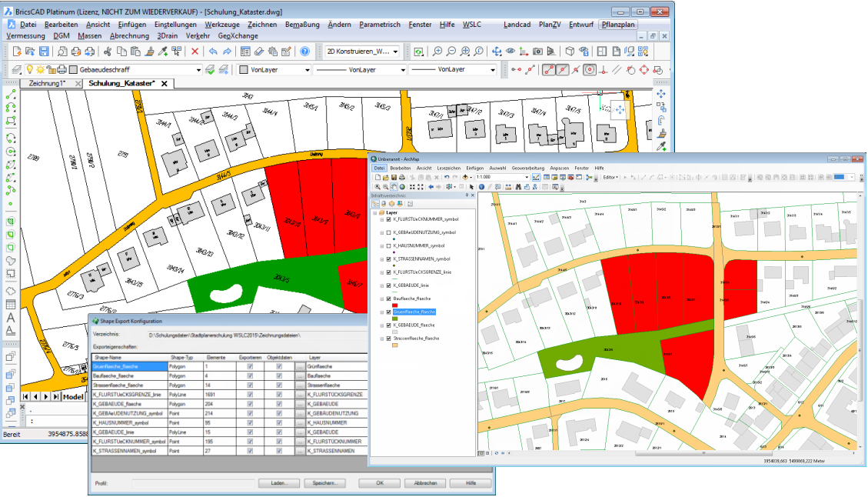Click the Undo arrow in BricsCAD toolbar
Image resolution: width=868 pixels, height=497 pixels.
[x=213, y=52]
